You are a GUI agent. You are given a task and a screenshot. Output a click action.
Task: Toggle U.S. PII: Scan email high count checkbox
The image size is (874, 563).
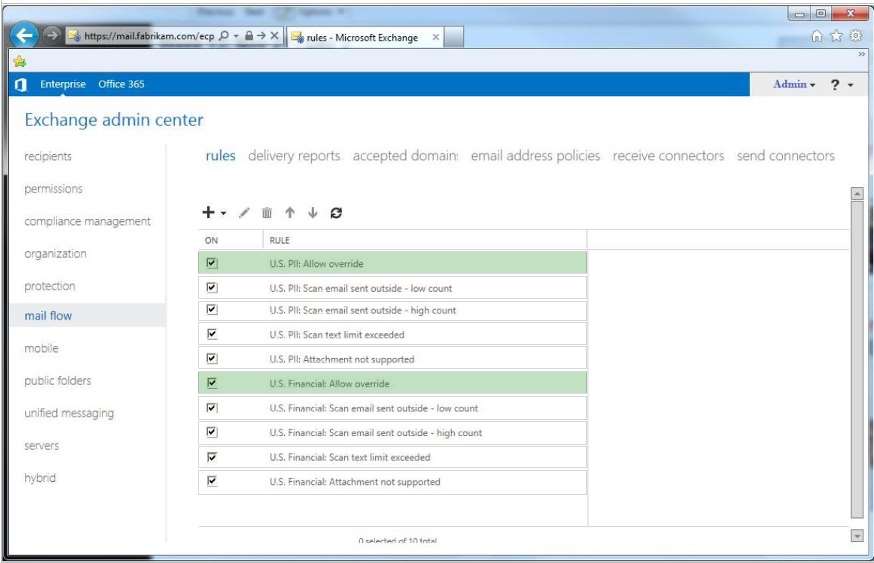pyautogui.click(x=212, y=309)
